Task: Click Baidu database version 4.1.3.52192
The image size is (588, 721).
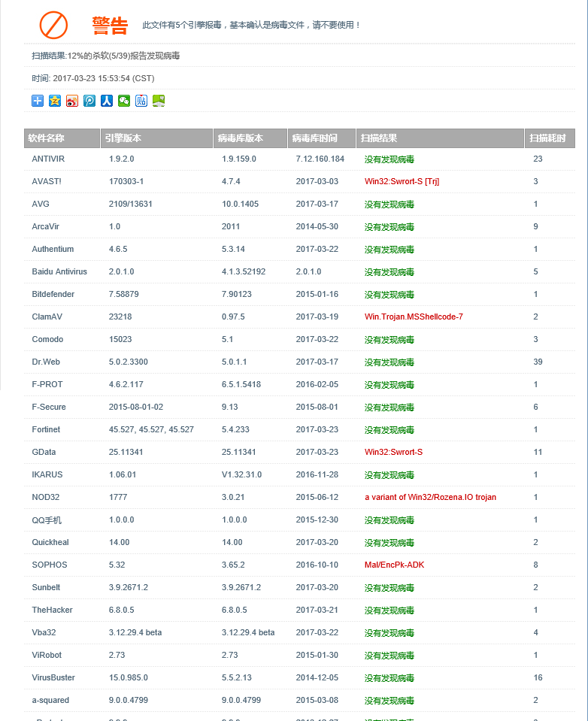Action: [244, 271]
